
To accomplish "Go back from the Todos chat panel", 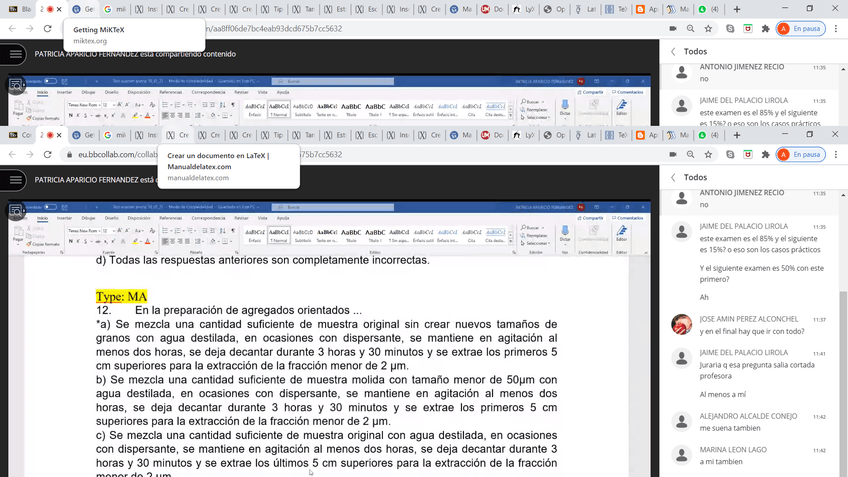I will click(x=674, y=177).
